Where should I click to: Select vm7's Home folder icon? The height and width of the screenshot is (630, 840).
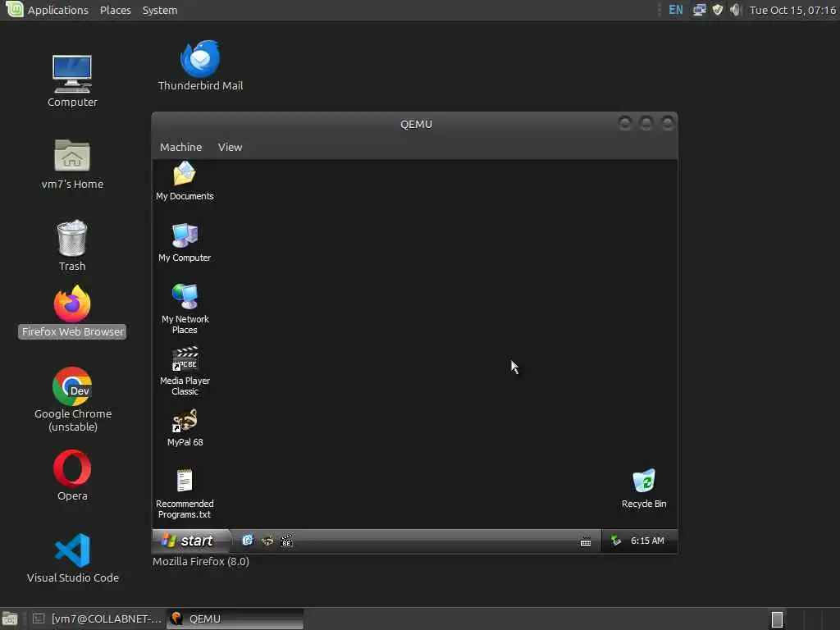pyautogui.click(x=72, y=164)
